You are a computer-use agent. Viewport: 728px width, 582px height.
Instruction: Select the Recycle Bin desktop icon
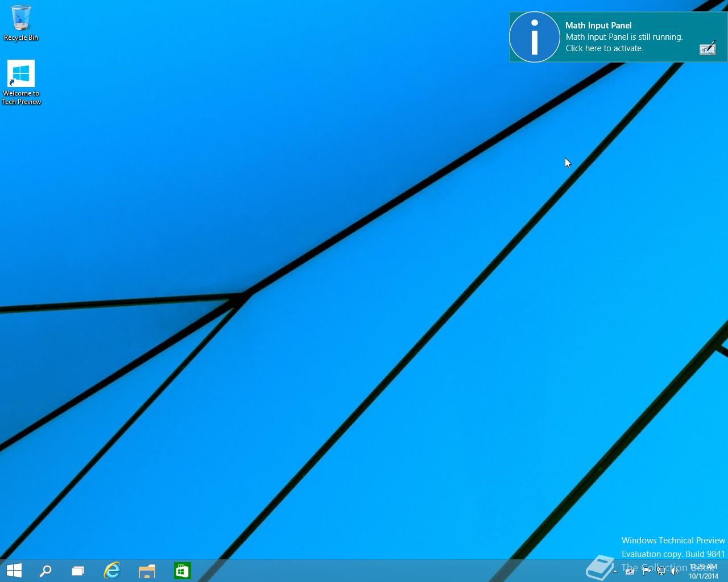pyautogui.click(x=21, y=23)
